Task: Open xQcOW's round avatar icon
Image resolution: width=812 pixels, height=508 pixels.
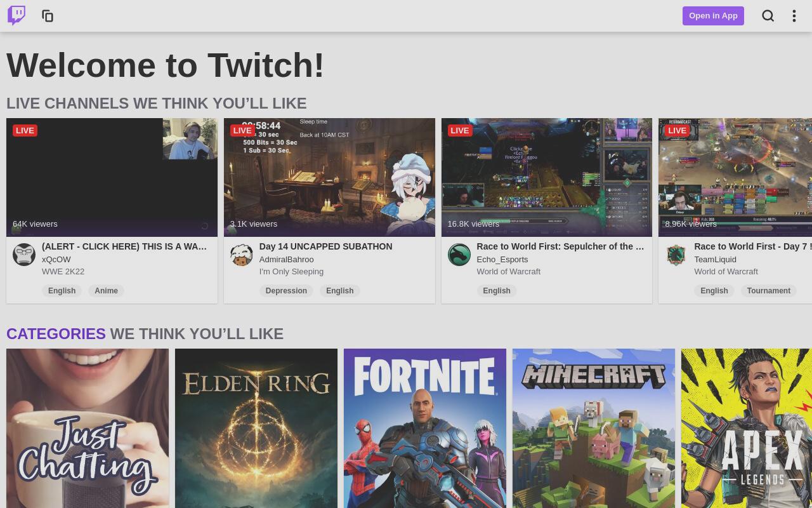Action: tap(24, 255)
